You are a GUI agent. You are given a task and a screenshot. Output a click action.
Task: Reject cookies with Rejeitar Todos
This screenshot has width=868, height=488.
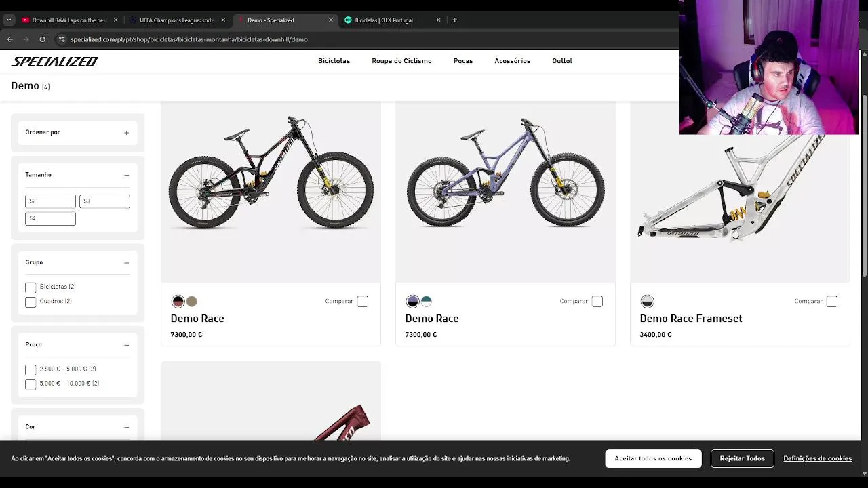coord(742,458)
